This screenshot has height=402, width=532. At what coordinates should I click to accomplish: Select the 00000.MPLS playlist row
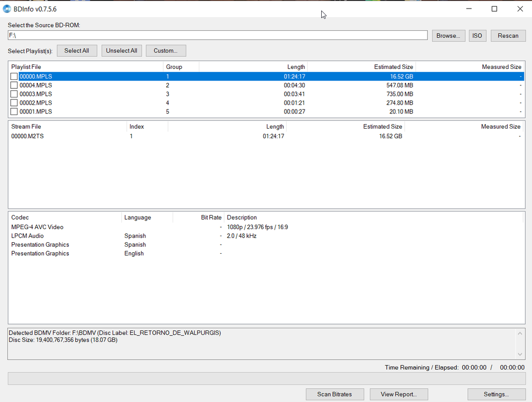(267, 76)
